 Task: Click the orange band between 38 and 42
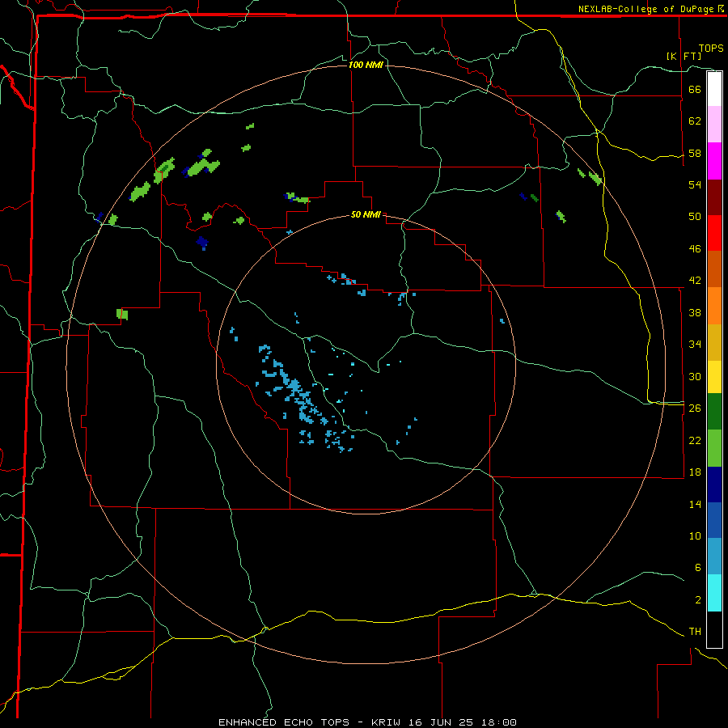[x=714, y=306]
